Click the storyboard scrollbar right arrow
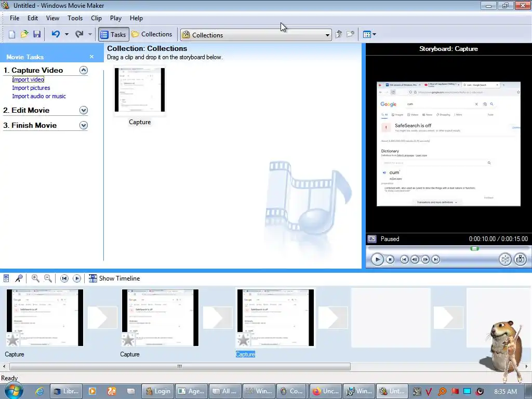The width and height of the screenshot is (532, 399). click(x=527, y=366)
